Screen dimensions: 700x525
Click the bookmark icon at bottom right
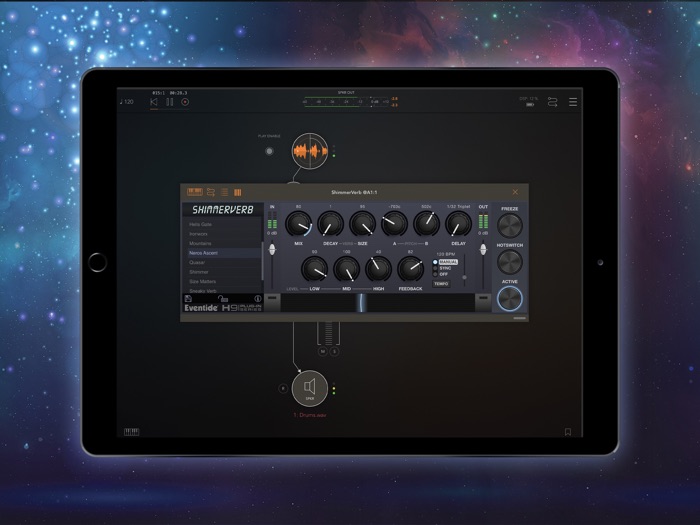(568, 432)
